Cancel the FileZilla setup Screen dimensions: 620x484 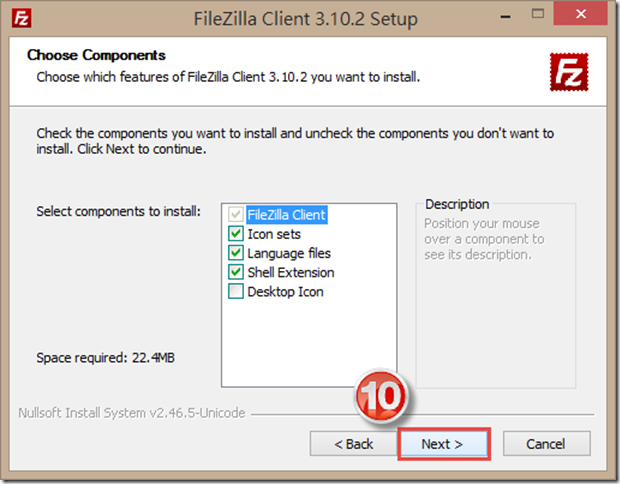tap(546, 444)
